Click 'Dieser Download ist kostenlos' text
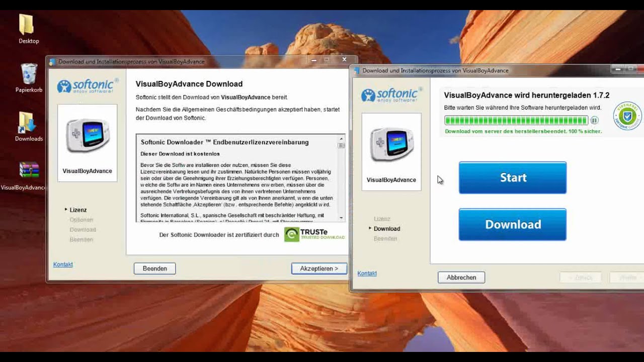 point(180,154)
